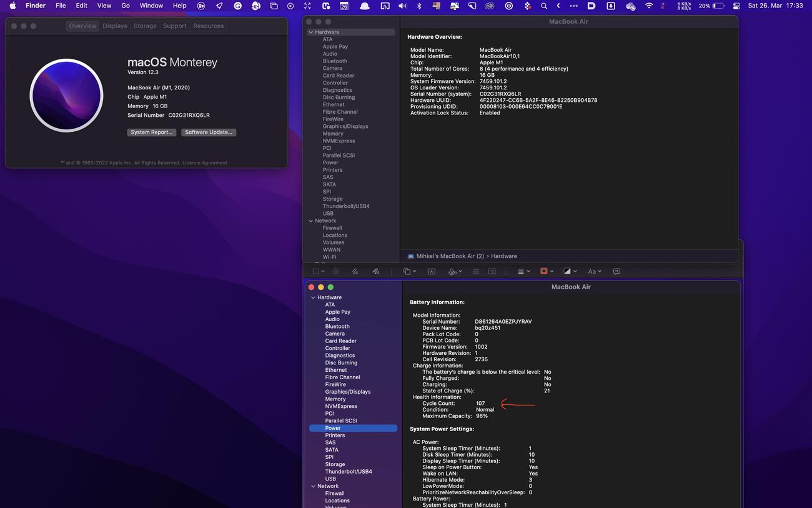Switch to the Storage tab in About This Mac

145,26
